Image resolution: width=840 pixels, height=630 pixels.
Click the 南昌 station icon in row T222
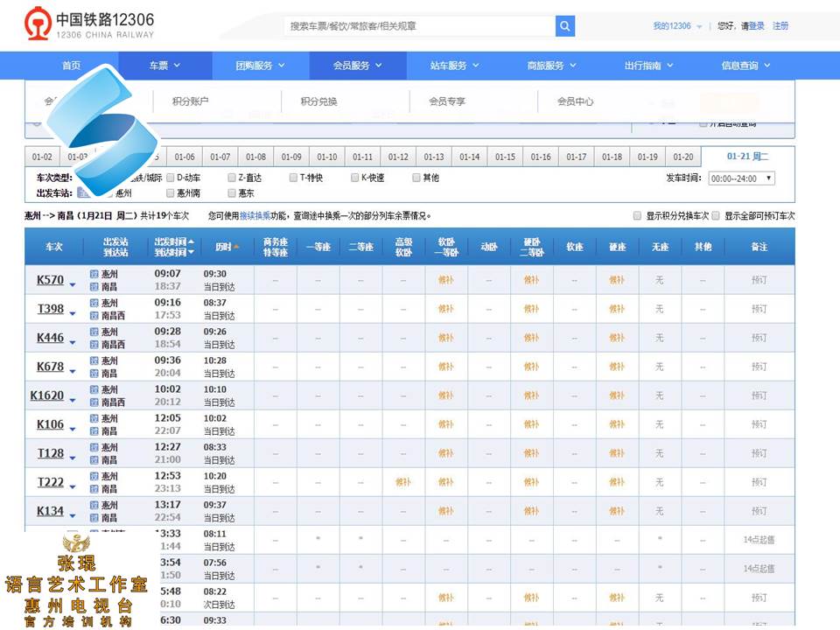coord(94,489)
